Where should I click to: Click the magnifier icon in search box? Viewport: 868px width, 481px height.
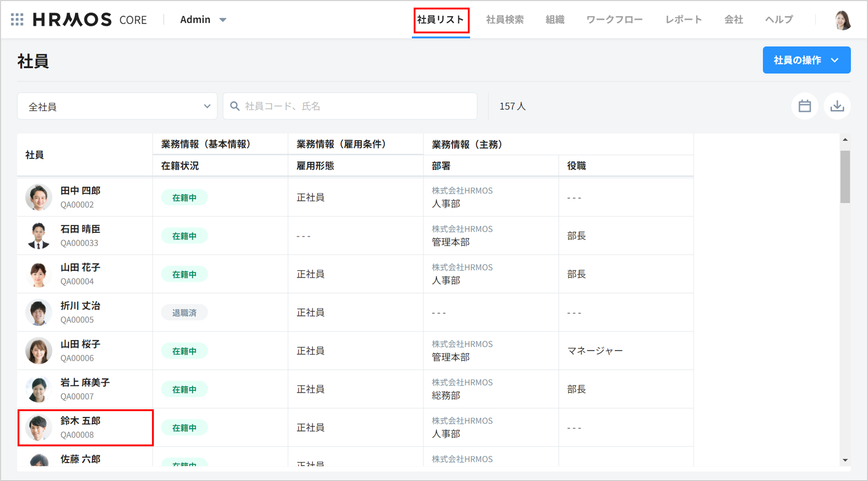tap(235, 106)
